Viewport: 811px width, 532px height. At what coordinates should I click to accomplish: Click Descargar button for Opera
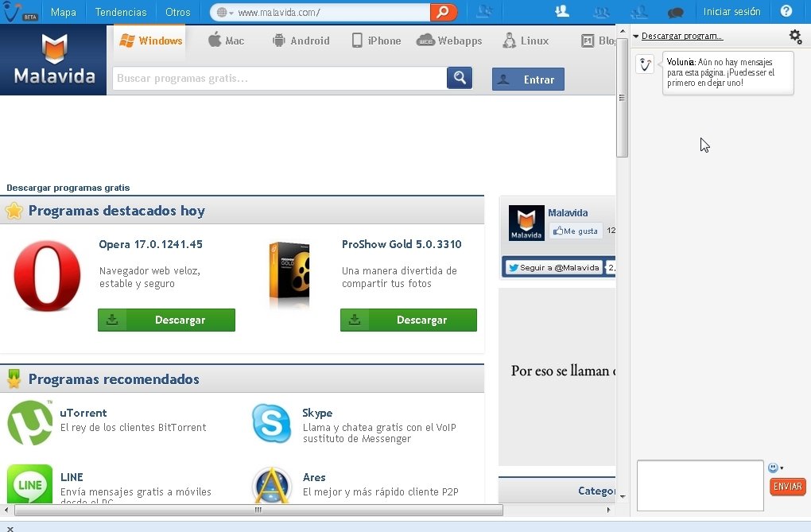click(x=166, y=320)
